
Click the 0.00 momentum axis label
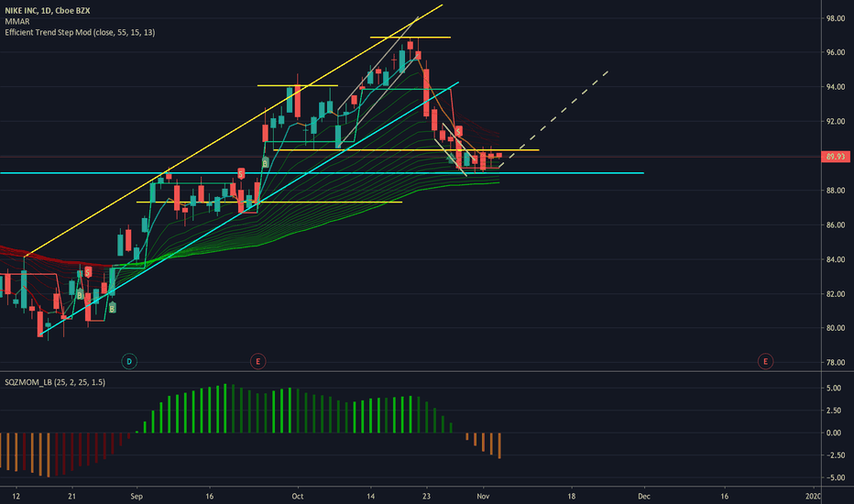[833, 433]
